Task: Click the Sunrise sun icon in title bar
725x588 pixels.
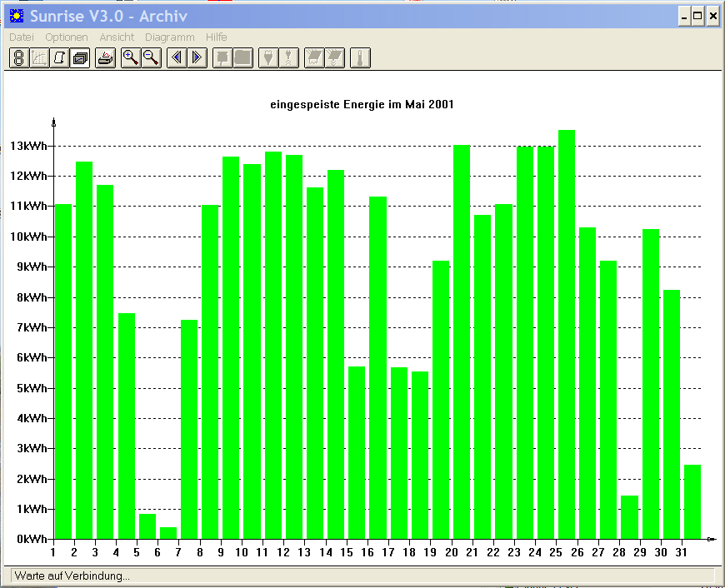Action: tap(17, 16)
